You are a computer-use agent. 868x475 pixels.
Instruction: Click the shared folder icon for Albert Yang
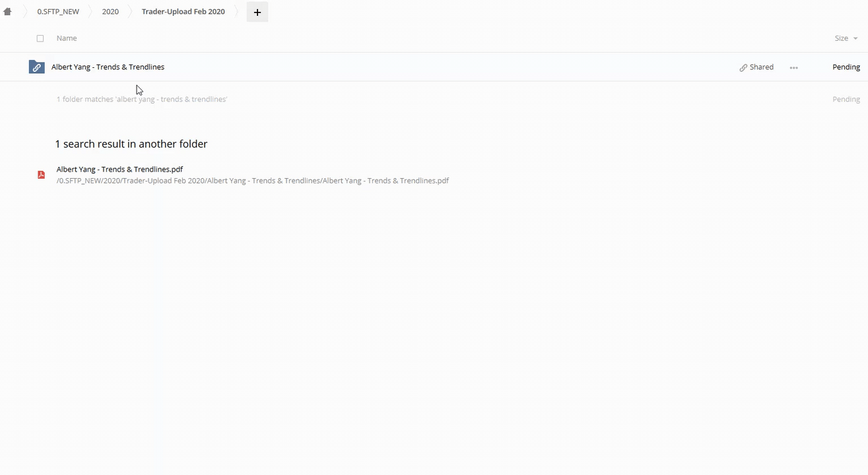point(36,67)
